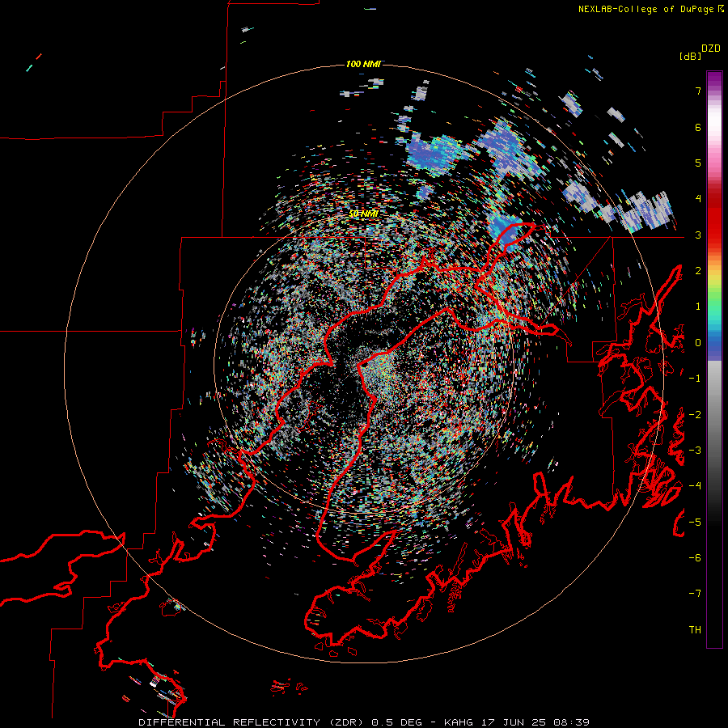Select the -6 dB scale label
This screenshot has width=728, height=728.
coord(695,558)
